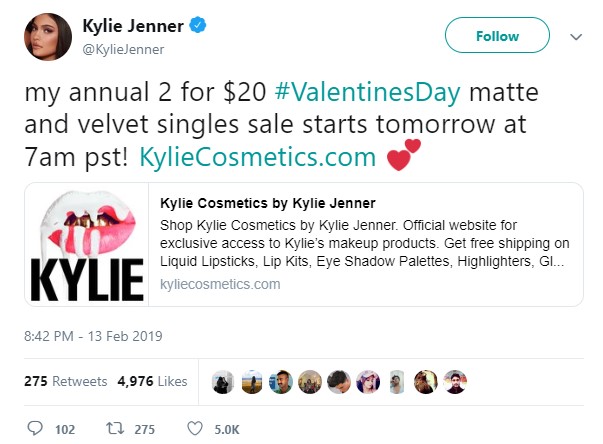Open the Kylie Cosmetics card title
The width and height of the screenshot is (603, 444).
[268, 203]
